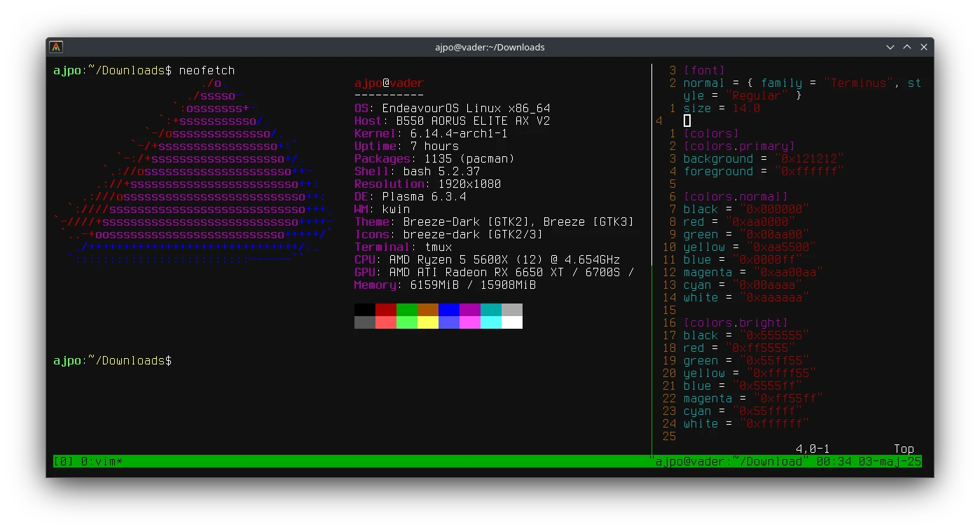980x532 pixels.
Task: Click the dark gray block in bright palette row
Action: [x=365, y=322]
